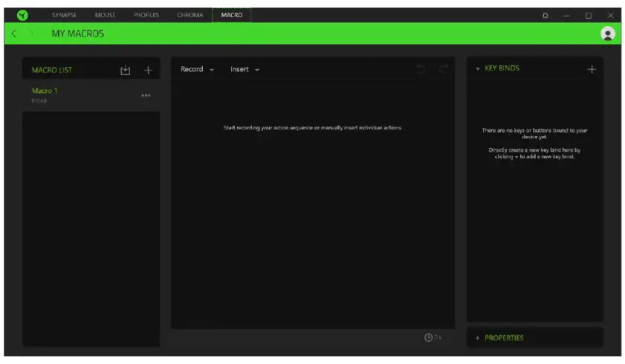Viewport: 625px width, 364px height.
Task: Open the Insert dropdown
Action: point(245,69)
